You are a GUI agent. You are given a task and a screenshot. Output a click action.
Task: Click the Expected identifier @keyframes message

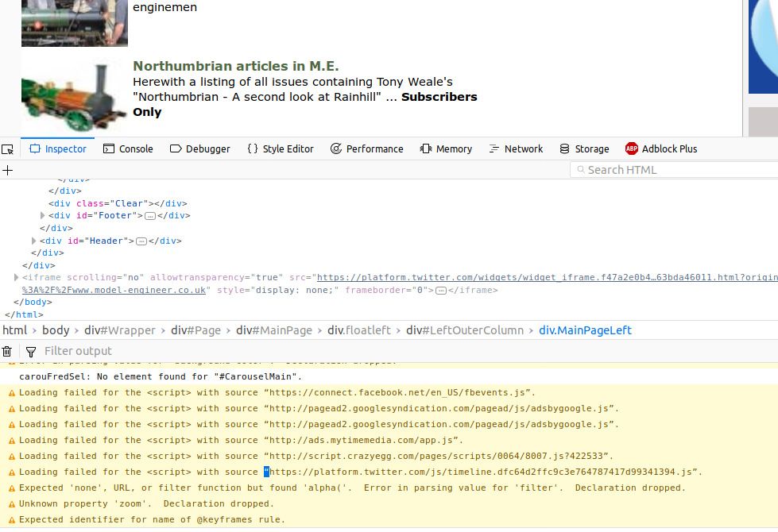pyautogui.click(x=152, y=519)
